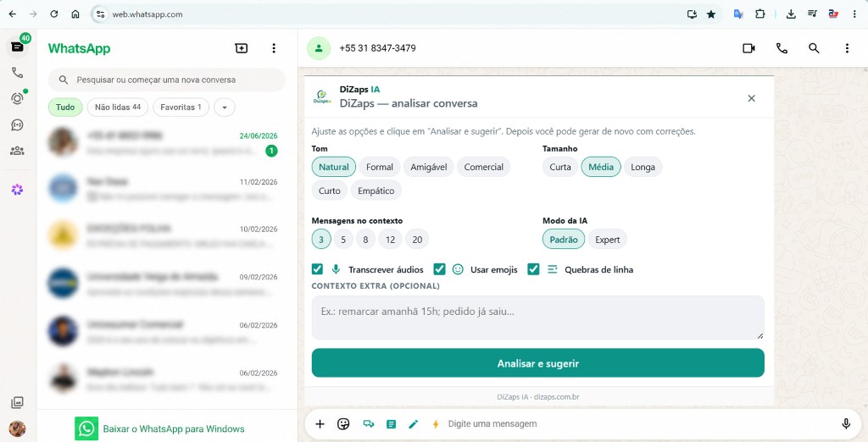The height and width of the screenshot is (442, 868).
Task: Click the attach plus icon in composer
Action: tap(320, 423)
